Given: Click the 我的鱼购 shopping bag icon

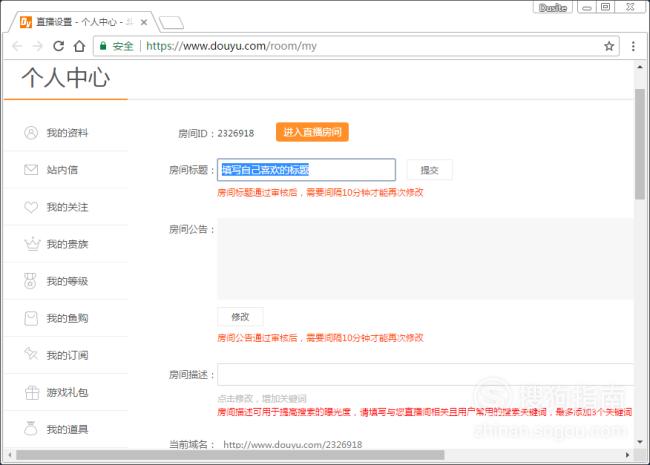Looking at the screenshot, I should click(x=31, y=318).
